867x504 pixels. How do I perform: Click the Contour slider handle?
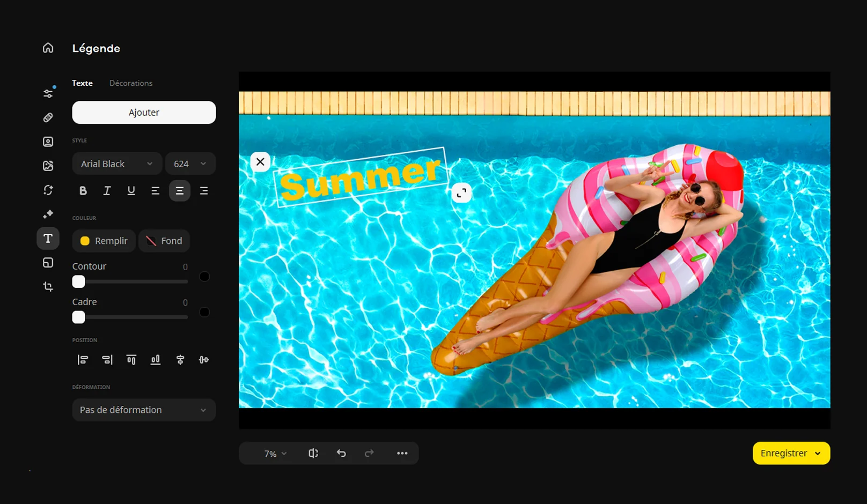79,282
